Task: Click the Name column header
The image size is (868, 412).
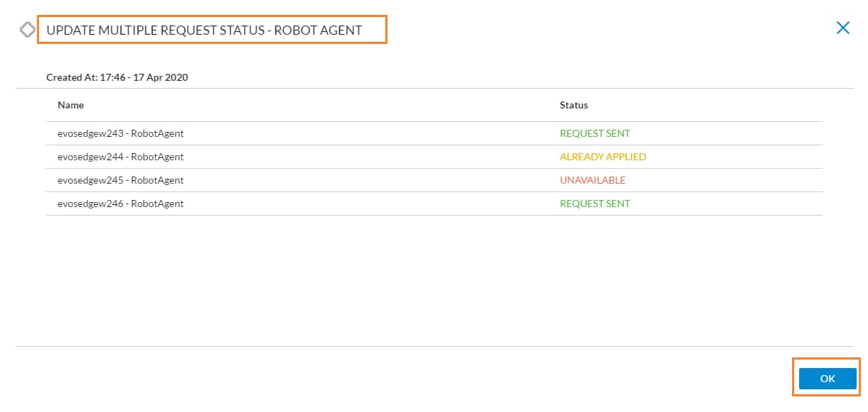Action: tap(71, 105)
